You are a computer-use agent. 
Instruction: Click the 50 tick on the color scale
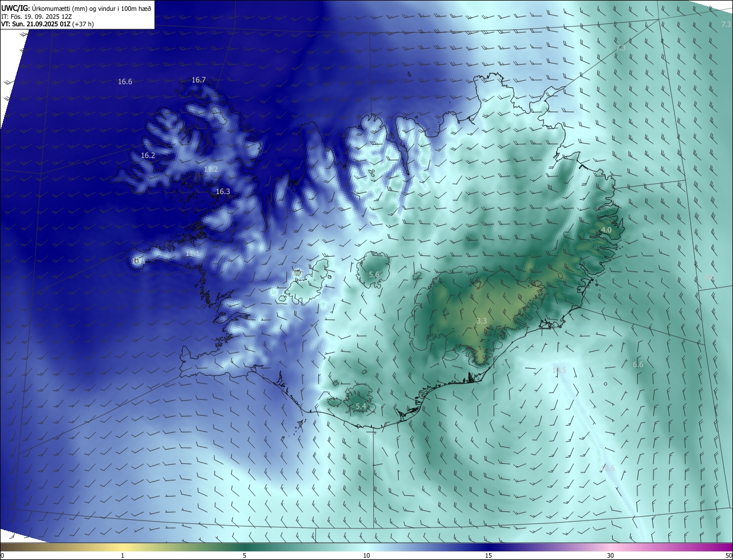[x=728, y=555]
